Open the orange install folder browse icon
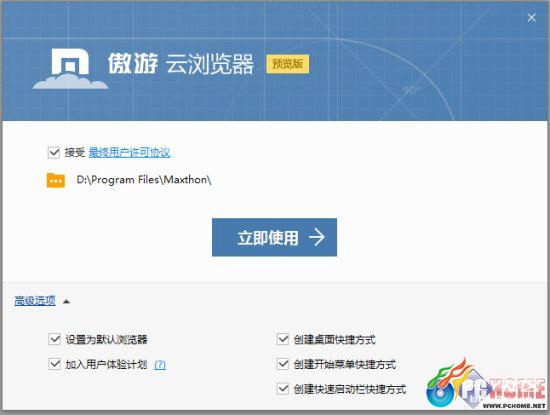The height and width of the screenshot is (415, 550). [56, 180]
